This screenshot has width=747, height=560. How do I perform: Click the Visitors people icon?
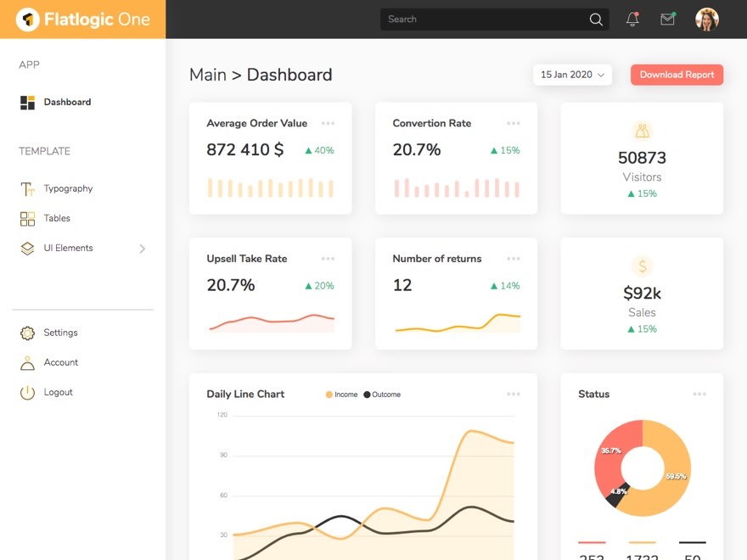pyautogui.click(x=642, y=131)
